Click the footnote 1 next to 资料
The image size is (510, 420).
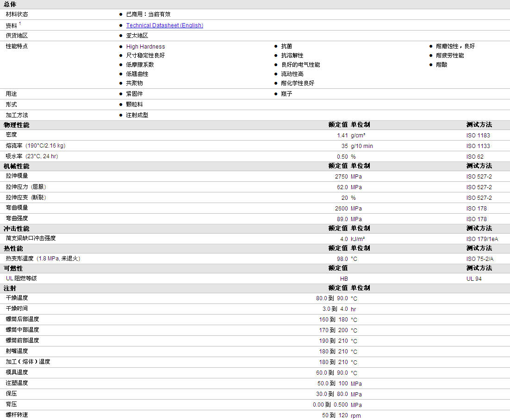click(20, 24)
